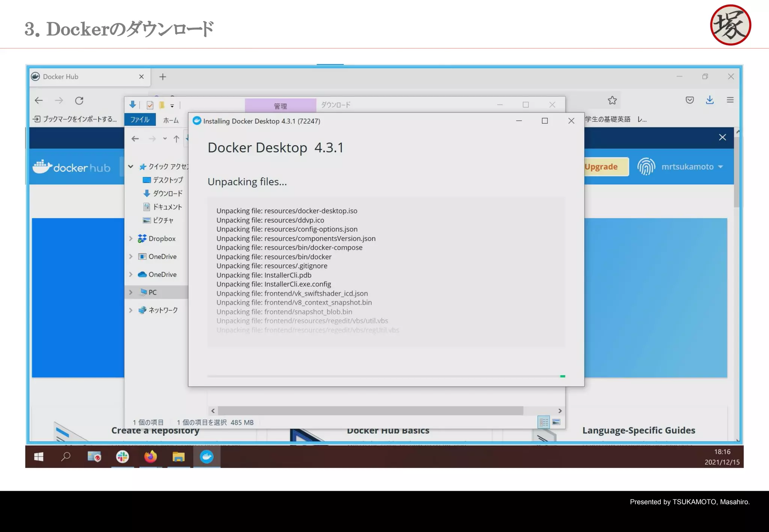Viewport: 769px width, 532px height.
Task: Expand the ネットワーク tree node
Action: click(131, 310)
